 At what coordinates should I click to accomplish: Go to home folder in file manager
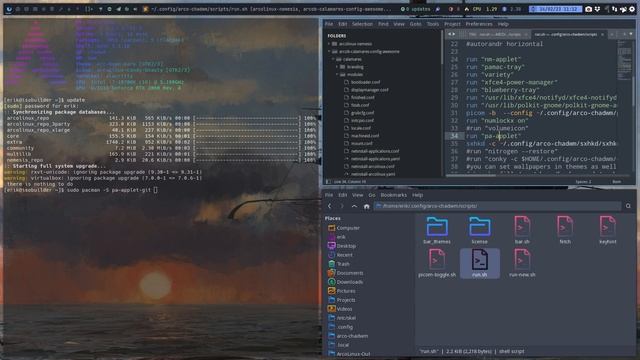tap(367, 206)
